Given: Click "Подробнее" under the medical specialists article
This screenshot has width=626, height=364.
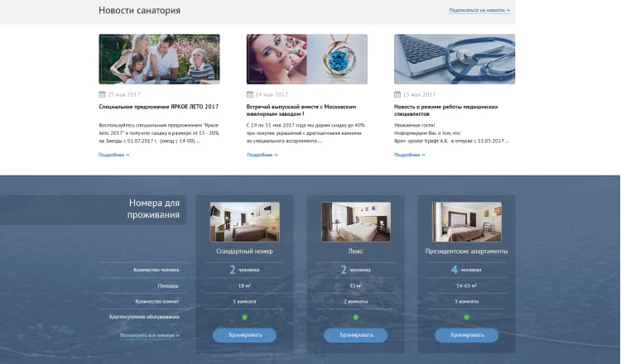Looking at the screenshot, I should [x=409, y=156].
